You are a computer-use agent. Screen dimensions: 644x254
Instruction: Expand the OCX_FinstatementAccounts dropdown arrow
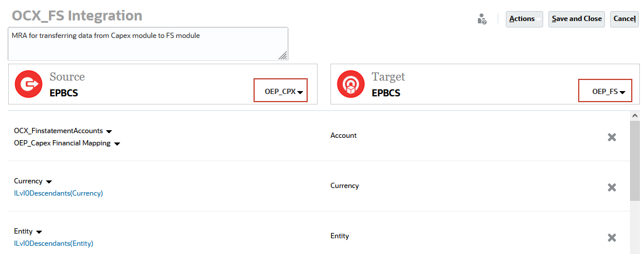click(109, 132)
